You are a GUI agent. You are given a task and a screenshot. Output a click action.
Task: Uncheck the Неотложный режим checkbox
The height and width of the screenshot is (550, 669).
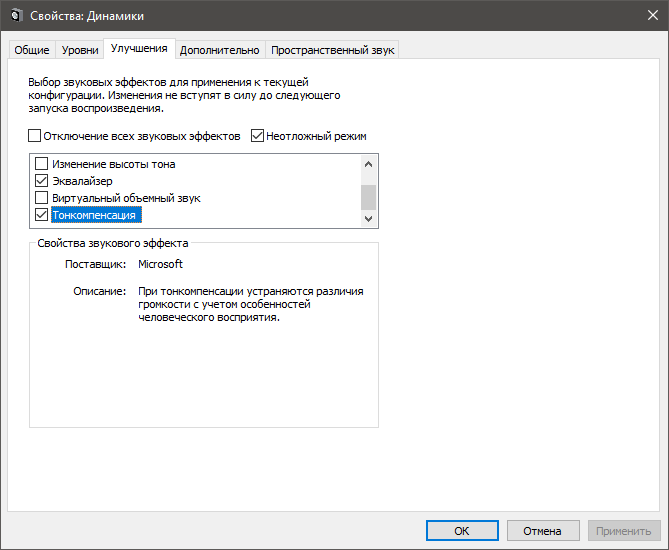pos(257,136)
